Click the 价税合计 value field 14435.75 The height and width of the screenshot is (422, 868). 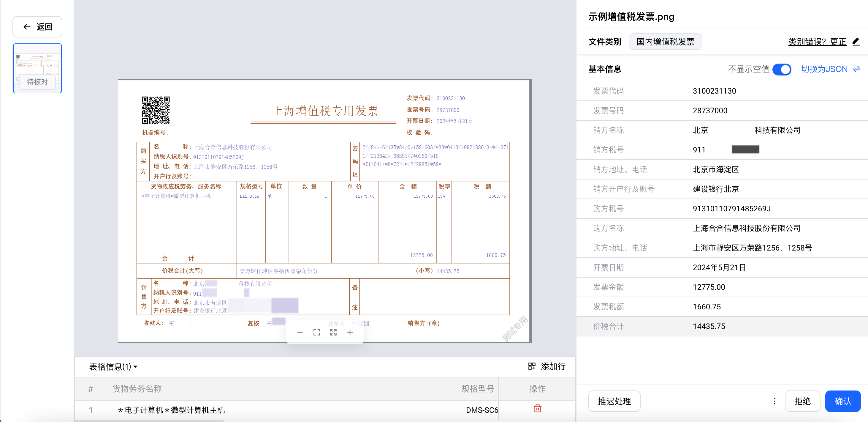click(709, 326)
